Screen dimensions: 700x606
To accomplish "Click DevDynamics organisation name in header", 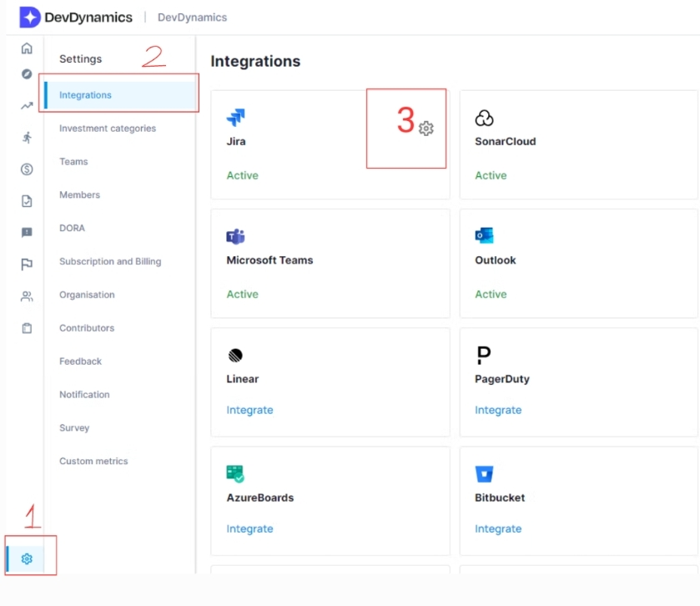I will 192,18.
